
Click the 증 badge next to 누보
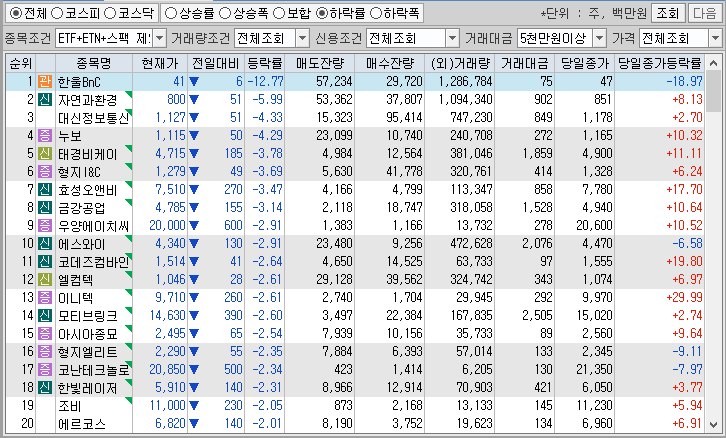pos(45,136)
